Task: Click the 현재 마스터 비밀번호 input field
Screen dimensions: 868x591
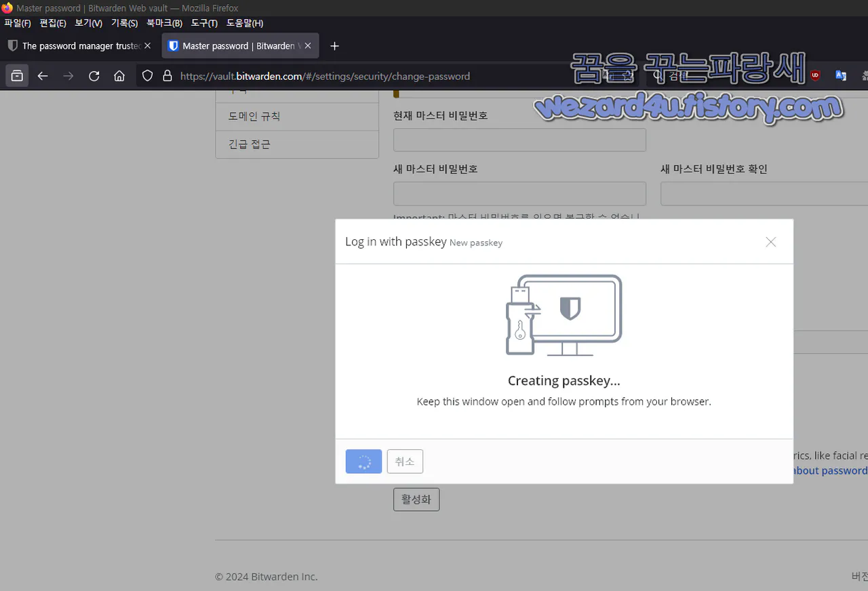Action: coord(519,140)
